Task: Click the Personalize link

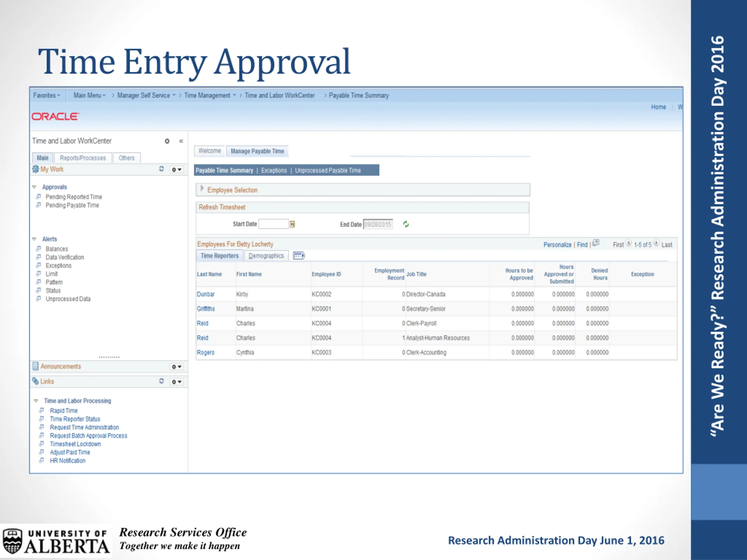Action: pyautogui.click(x=557, y=245)
